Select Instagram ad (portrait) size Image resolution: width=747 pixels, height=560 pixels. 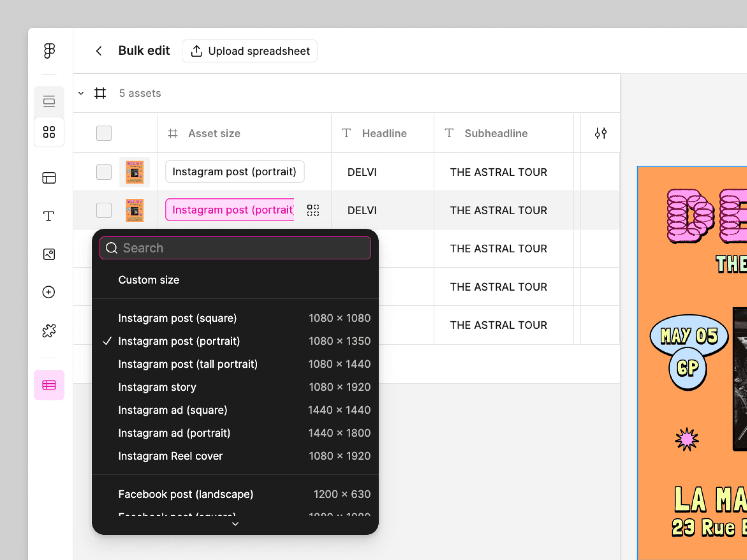pyautogui.click(x=235, y=433)
